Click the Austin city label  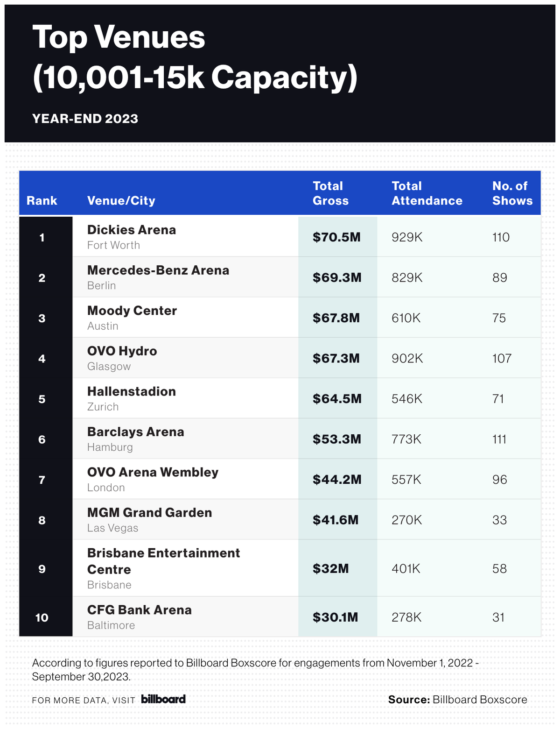103,326
